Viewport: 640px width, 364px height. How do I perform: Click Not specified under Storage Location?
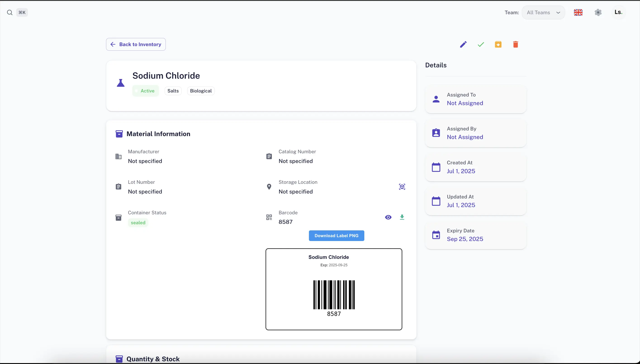coord(296,191)
